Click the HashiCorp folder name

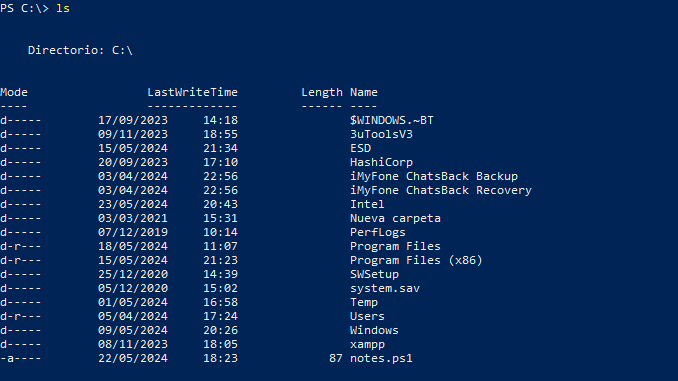coord(381,162)
